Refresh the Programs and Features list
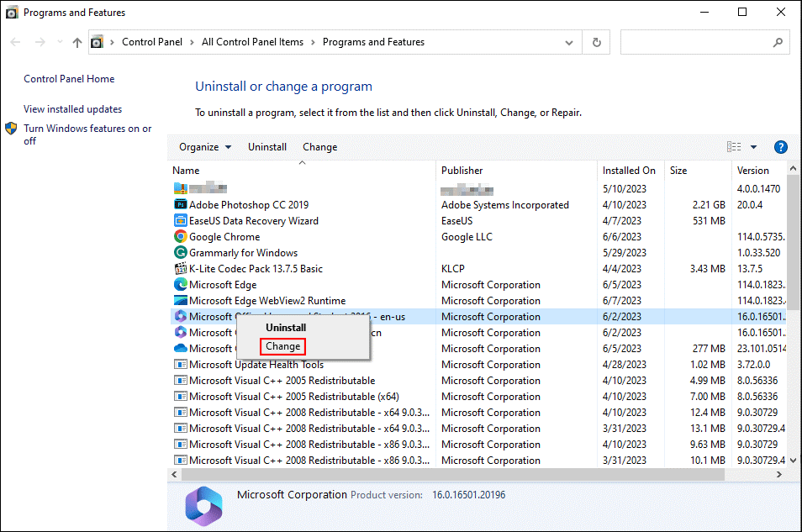Image resolution: width=802 pixels, height=532 pixels. 596,43
